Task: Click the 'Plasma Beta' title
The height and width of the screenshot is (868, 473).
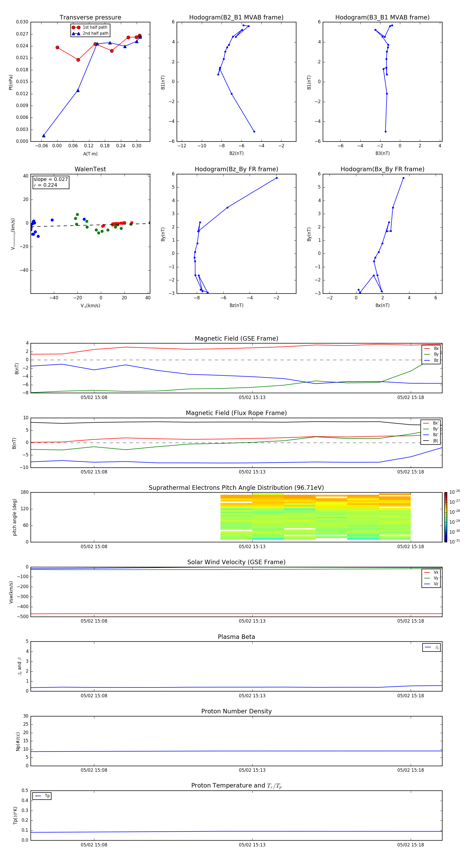Action: 236,637
